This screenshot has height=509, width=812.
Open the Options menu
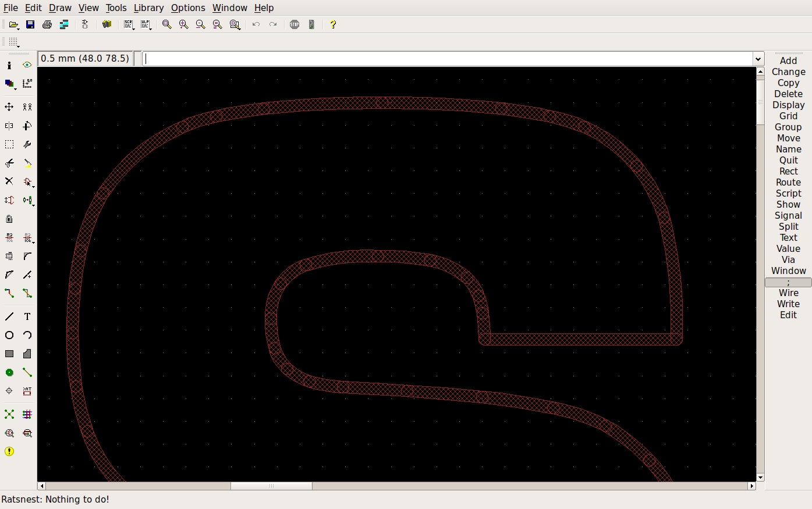click(188, 8)
